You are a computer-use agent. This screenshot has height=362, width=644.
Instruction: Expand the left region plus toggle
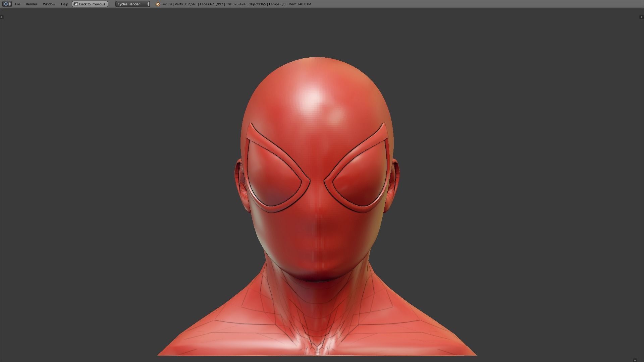[x=2, y=17]
